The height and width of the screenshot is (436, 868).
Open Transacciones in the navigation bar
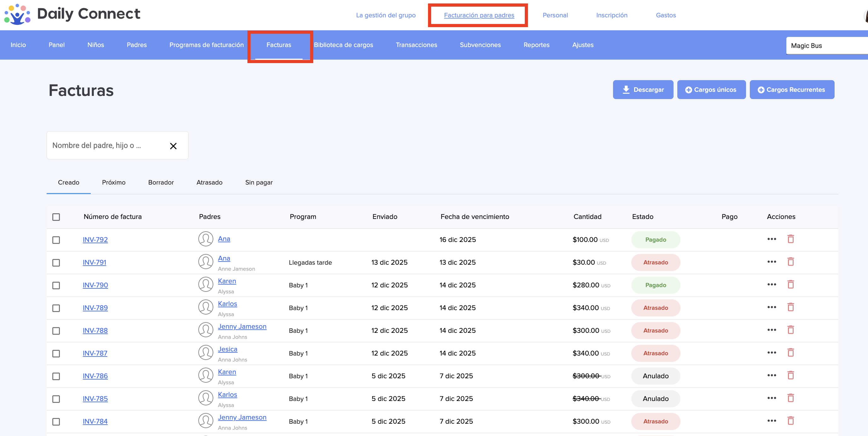click(x=416, y=45)
